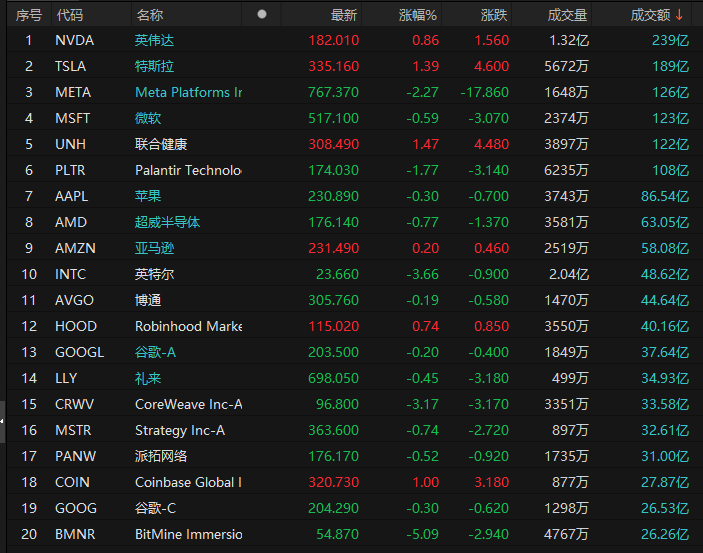
Task: Select the COIN Coinbase Global row
Action: tap(355, 483)
